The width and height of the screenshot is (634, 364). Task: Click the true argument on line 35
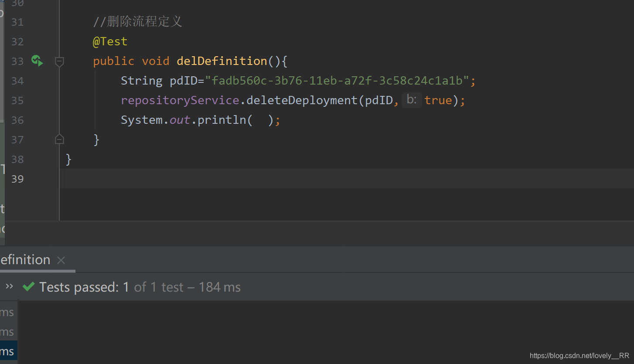(438, 100)
